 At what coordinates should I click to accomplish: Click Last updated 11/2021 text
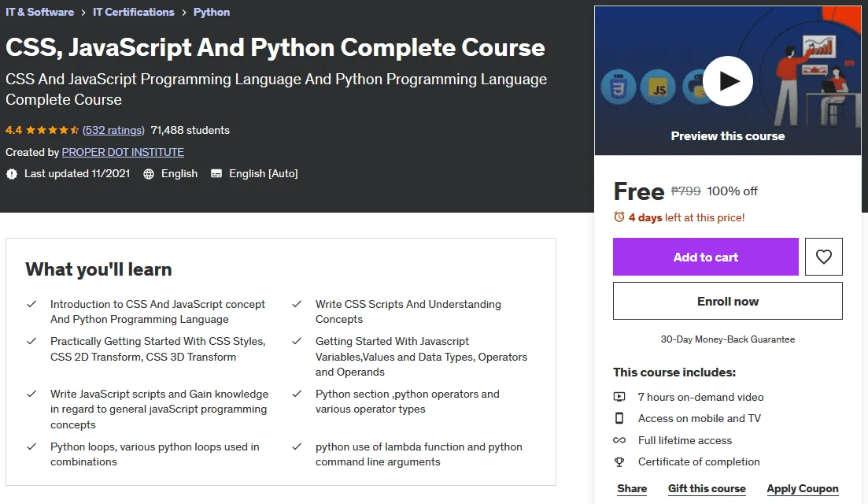click(x=77, y=174)
